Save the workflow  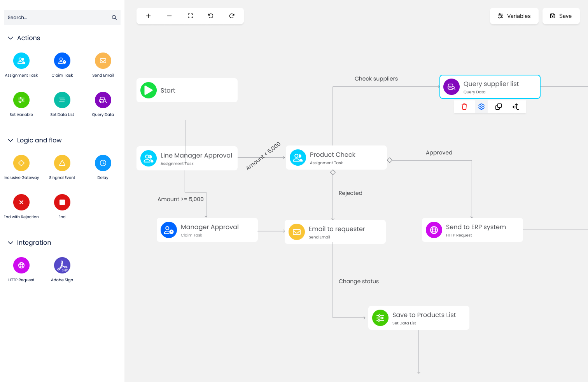pos(561,16)
